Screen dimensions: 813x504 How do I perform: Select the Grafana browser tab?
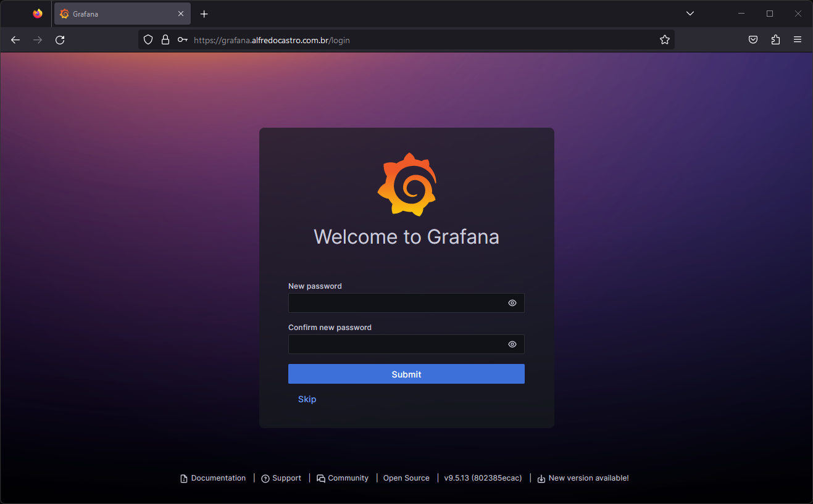(122, 14)
